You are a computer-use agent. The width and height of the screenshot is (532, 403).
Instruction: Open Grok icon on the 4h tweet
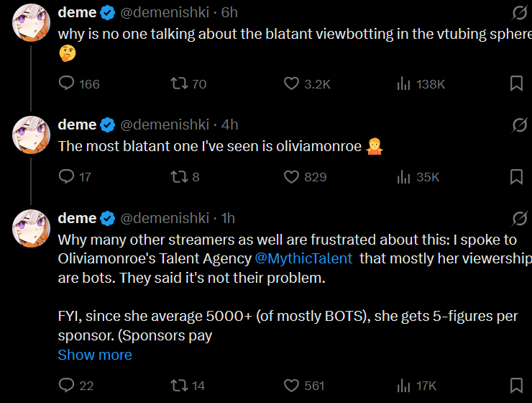pos(518,125)
